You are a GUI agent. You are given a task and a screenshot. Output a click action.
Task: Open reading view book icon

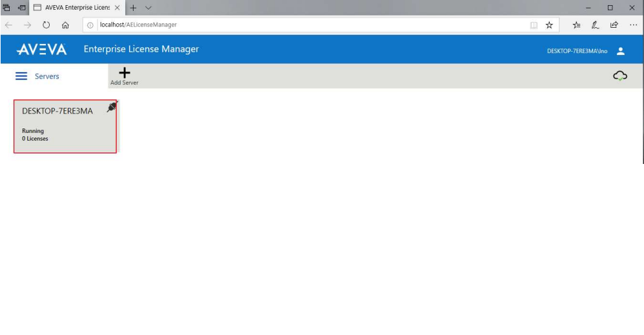[534, 25]
